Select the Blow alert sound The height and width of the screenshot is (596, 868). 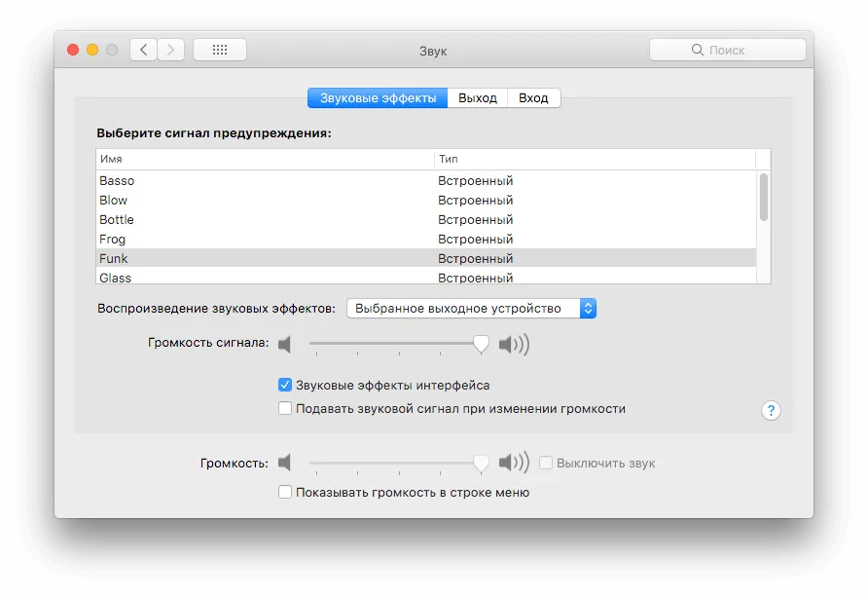click(x=426, y=200)
